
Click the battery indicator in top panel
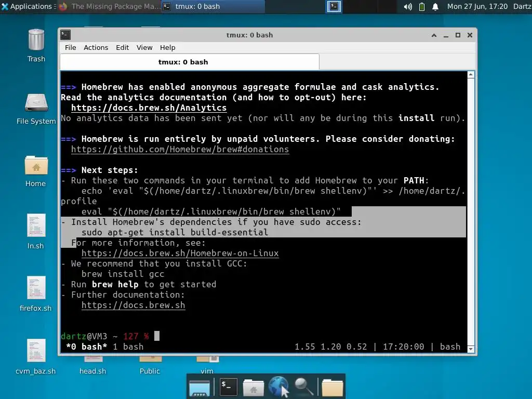click(422, 6)
